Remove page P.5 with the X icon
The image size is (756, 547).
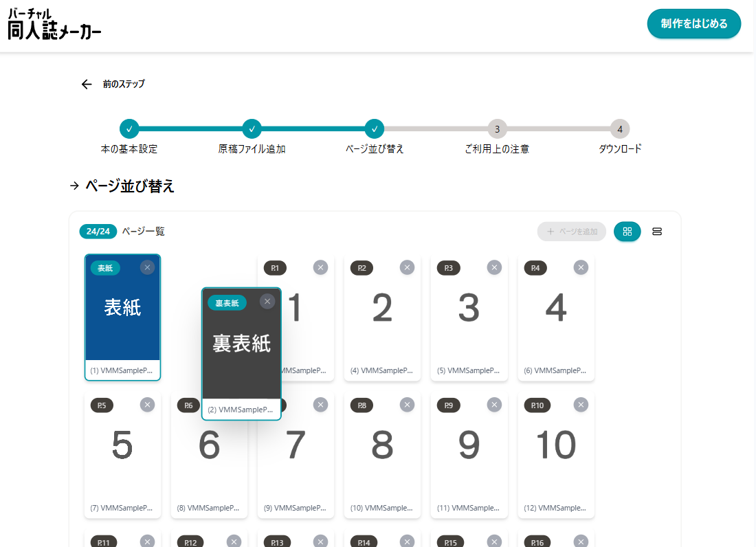[147, 405]
